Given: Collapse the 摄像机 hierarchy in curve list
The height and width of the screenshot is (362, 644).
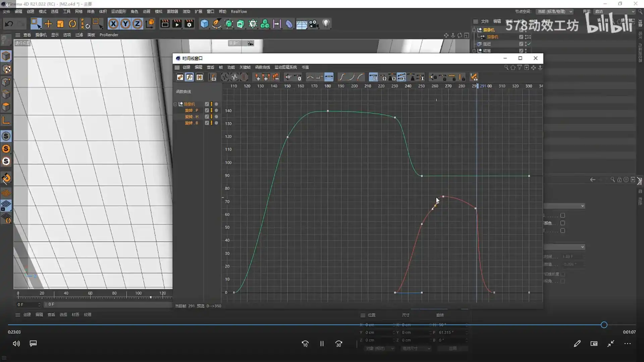Looking at the screenshot, I should point(175,104).
